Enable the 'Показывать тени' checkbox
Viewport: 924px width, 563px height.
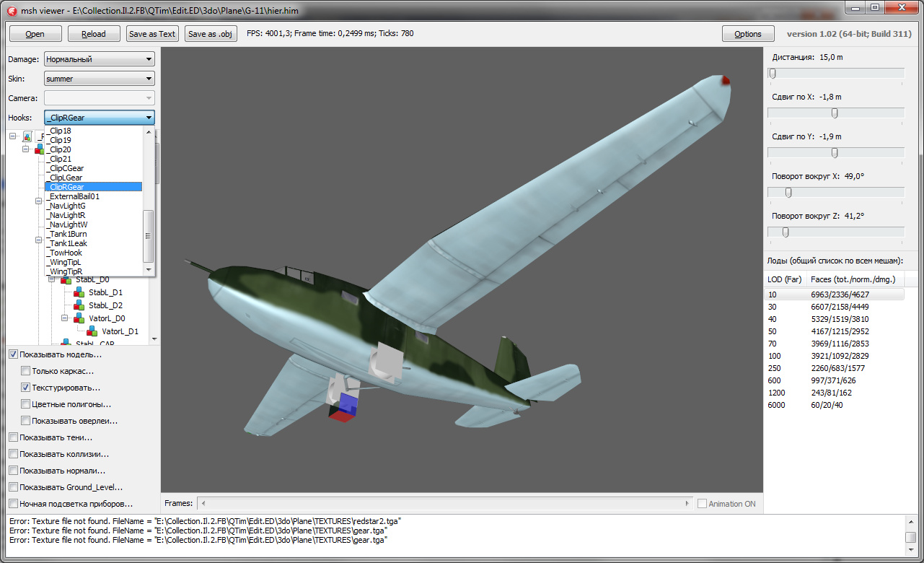point(14,437)
